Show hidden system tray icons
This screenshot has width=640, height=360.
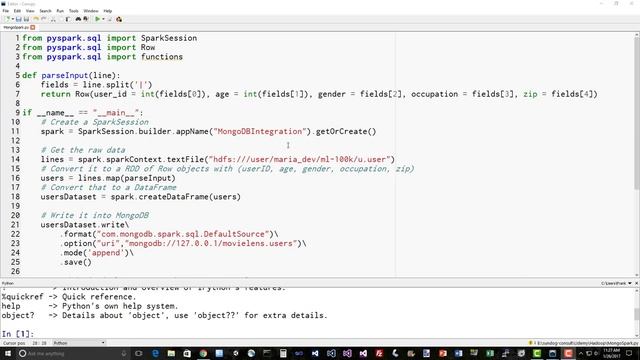(581, 353)
